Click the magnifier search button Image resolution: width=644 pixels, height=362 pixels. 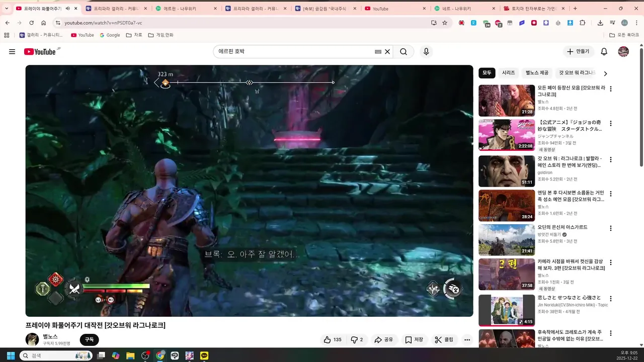tap(404, 52)
